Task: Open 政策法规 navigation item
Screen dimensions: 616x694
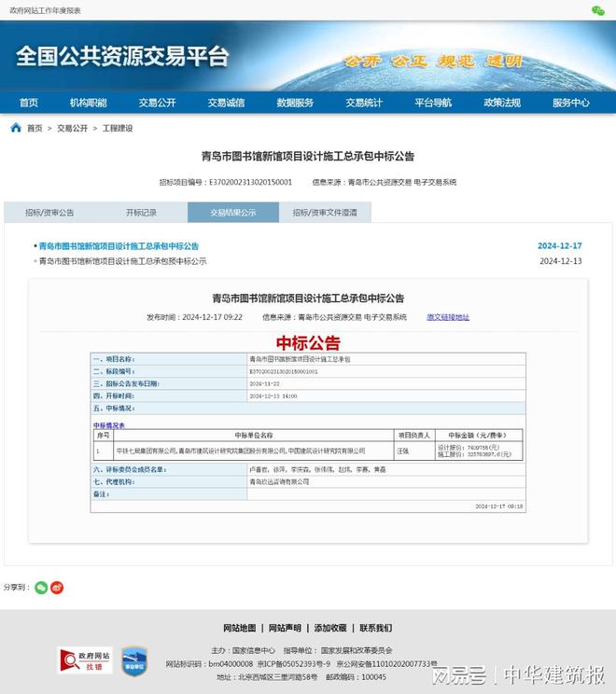Action: 502,103
